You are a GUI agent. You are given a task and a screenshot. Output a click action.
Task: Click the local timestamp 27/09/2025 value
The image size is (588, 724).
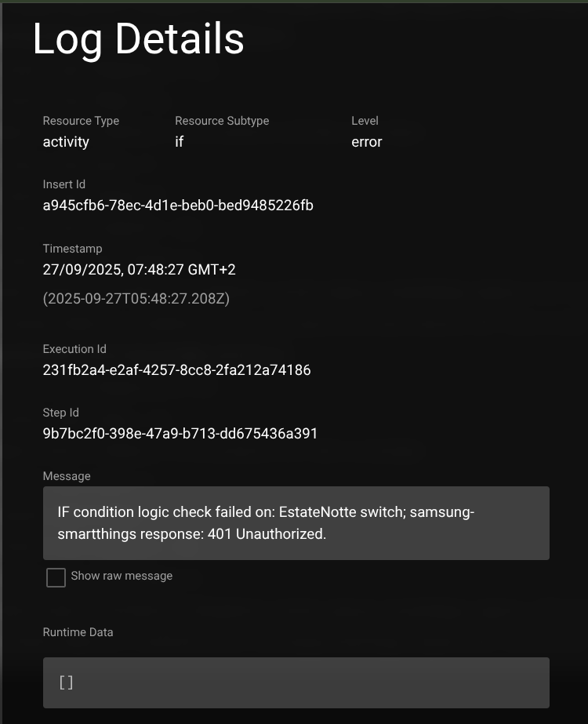click(139, 270)
